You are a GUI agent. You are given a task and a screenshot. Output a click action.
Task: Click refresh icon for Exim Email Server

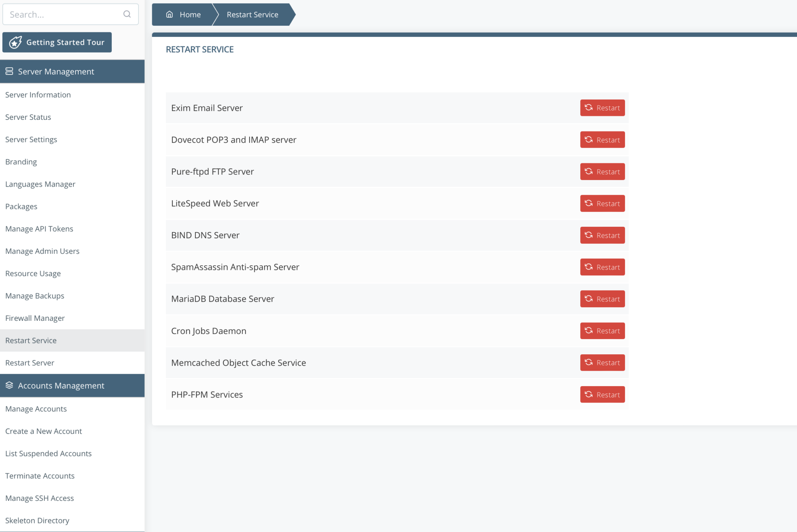pos(588,107)
